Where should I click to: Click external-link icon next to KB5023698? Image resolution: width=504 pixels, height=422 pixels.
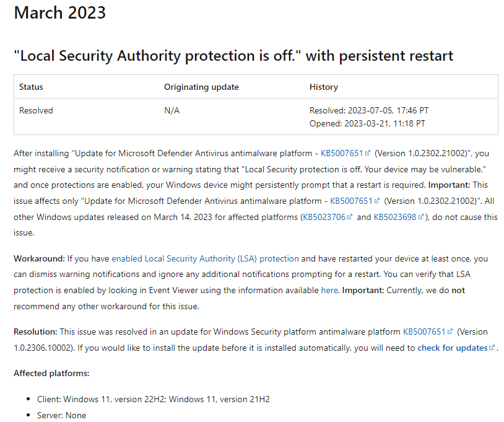pyautogui.click(x=421, y=217)
